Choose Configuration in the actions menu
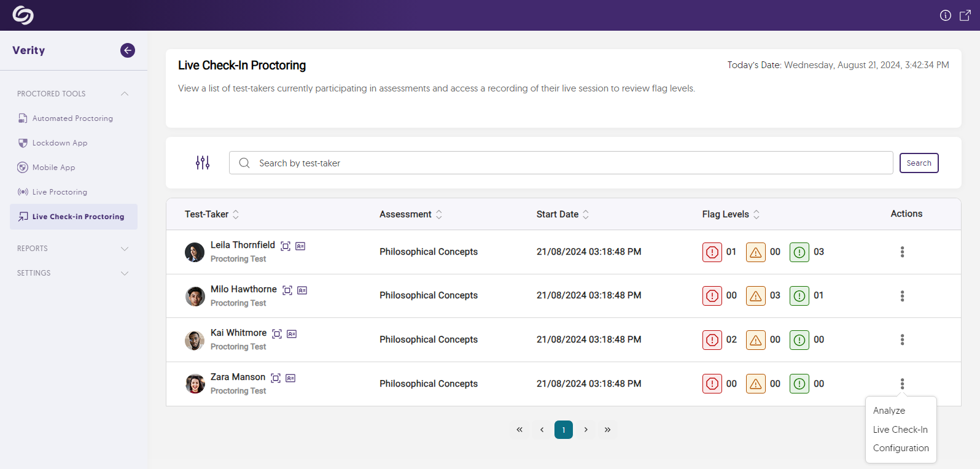 point(901,448)
